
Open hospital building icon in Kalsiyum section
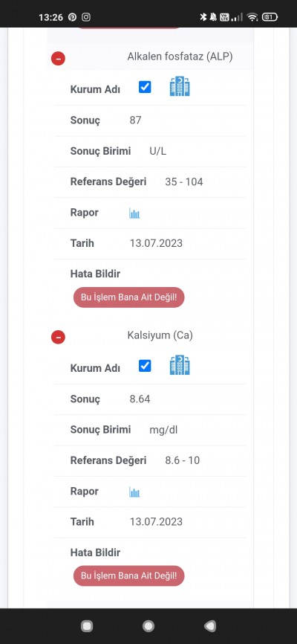click(180, 365)
